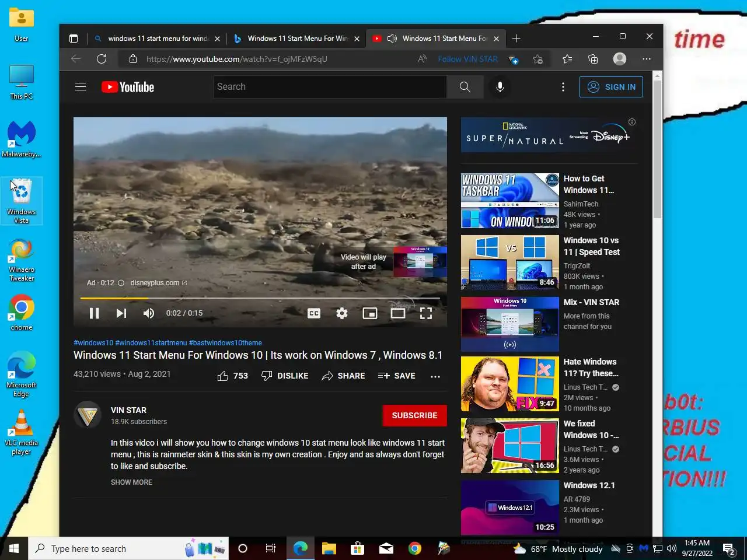The width and height of the screenshot is (747, 560).
Task: Open notification center icon
Action: 729,548
